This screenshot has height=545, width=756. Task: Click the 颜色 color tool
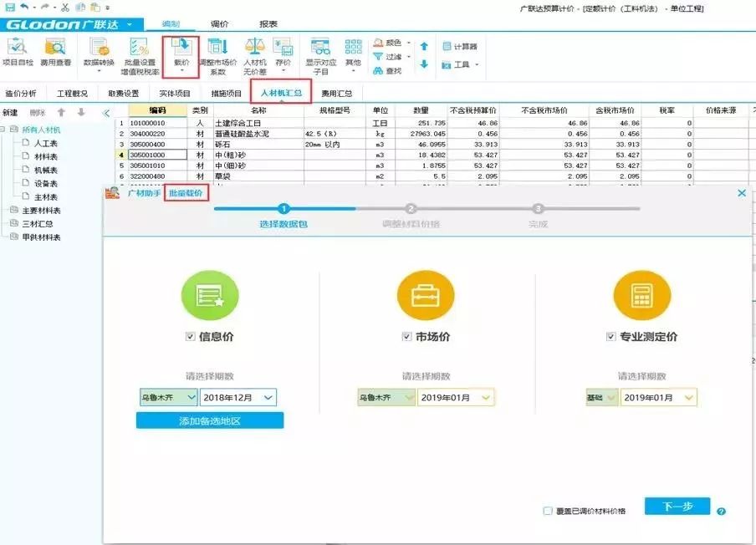pyautogui.click(x=392, y=43)
